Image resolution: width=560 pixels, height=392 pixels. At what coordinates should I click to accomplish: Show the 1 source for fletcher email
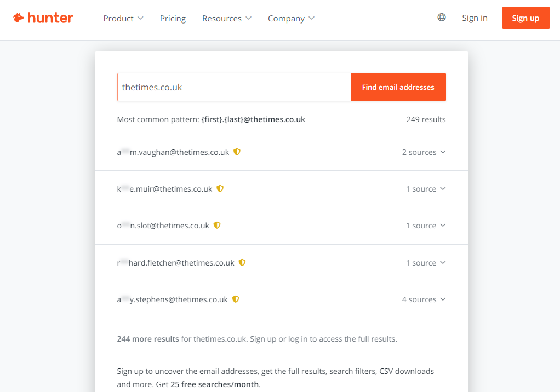tap(426, 263)
